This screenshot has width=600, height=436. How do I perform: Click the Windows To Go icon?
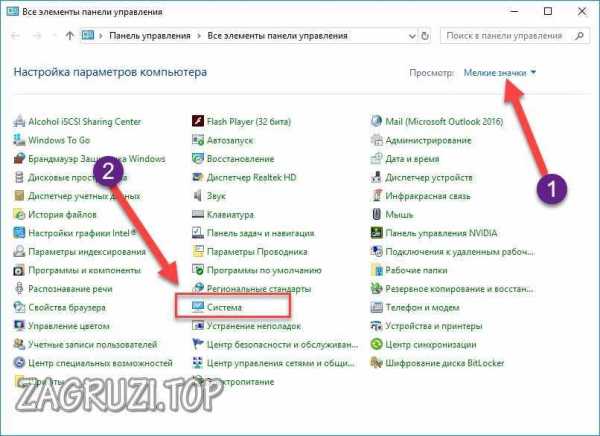(x=19, y=140)
